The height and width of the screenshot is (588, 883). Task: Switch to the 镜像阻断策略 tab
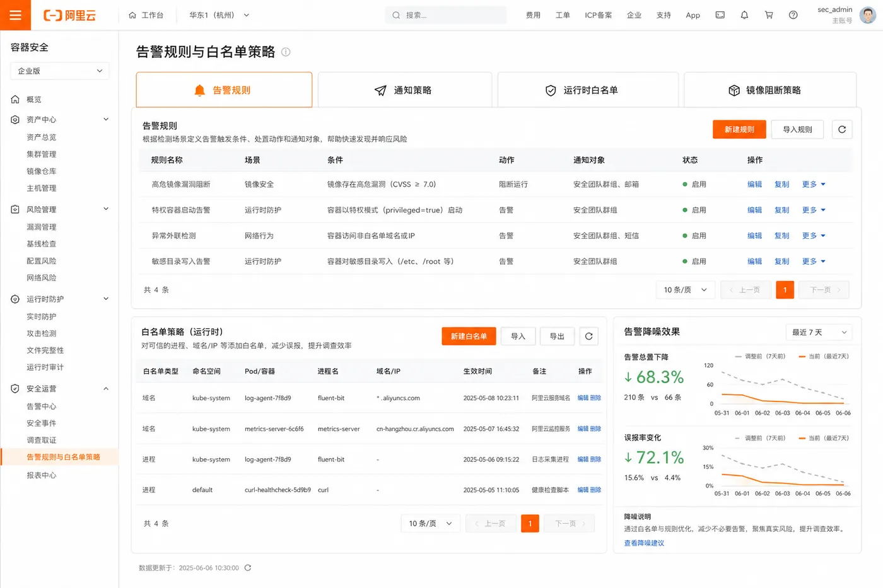coord(769,90)
